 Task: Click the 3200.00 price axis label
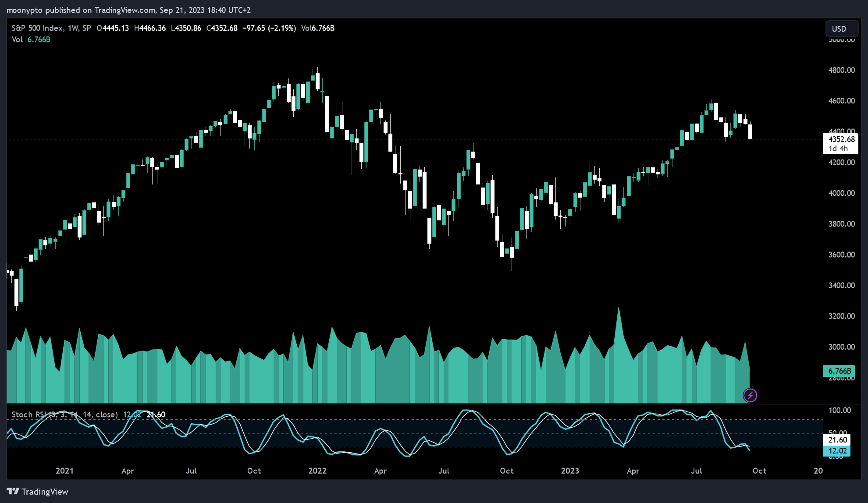[x=841, y=316]
